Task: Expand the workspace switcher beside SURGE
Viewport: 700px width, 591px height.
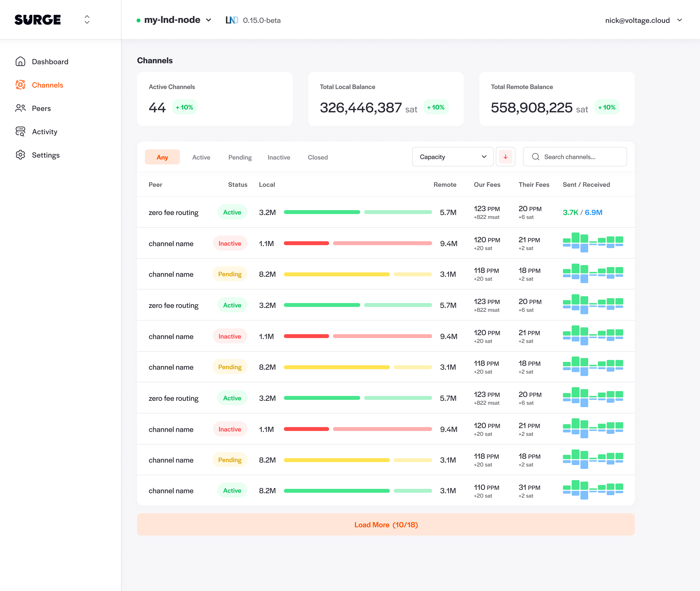Action: (x=87, y=20)
